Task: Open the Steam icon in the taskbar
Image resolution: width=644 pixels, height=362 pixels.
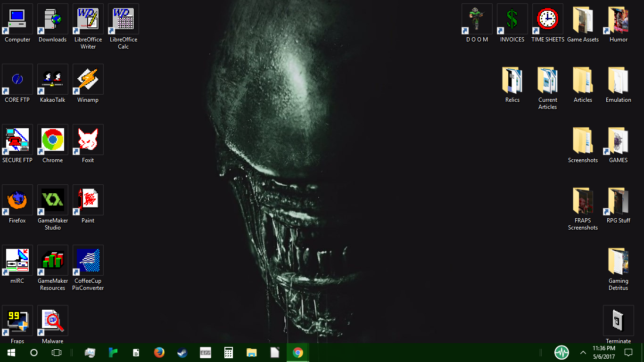Action: coord(182,353)
